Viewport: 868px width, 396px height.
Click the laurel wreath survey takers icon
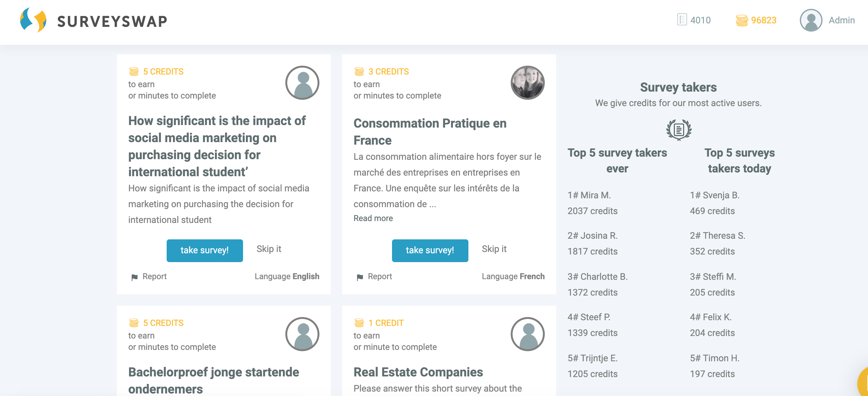[x=679, y=129]
